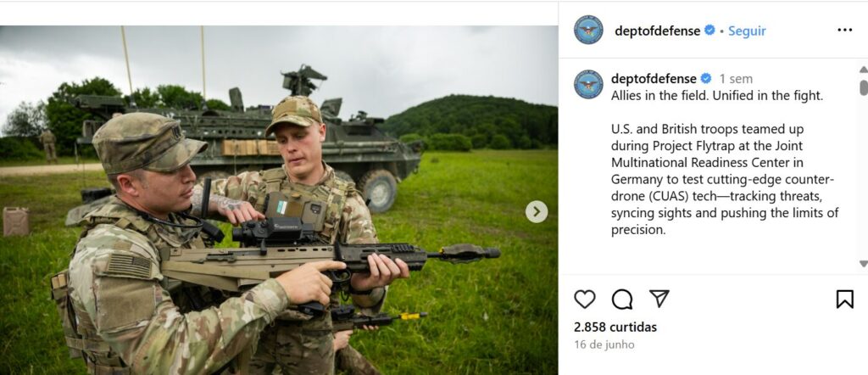Save the post with the bookmark icon

pos(845,299)
